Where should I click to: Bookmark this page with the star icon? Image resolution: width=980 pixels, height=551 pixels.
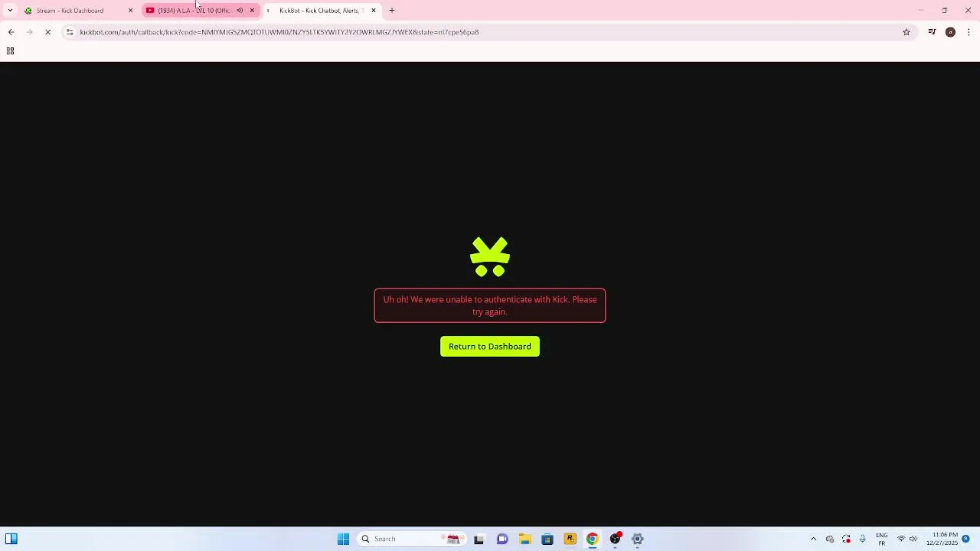coord(906,32)
